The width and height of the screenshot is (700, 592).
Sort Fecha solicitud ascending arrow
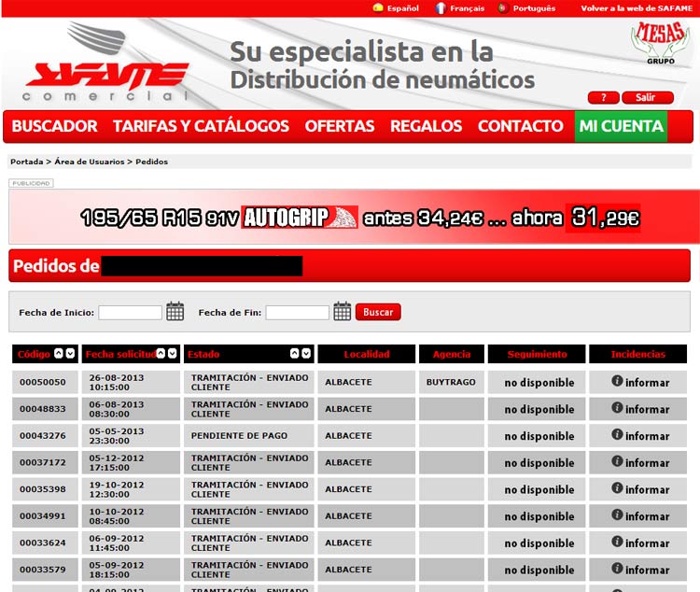coord(161,353)
